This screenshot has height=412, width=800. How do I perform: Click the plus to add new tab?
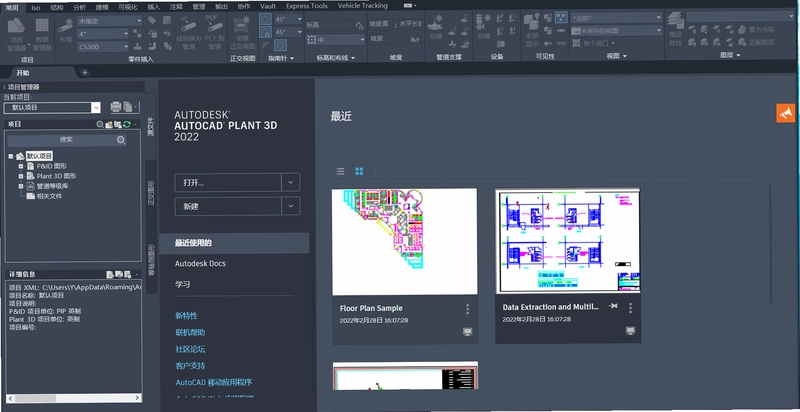tap(85, 72)
